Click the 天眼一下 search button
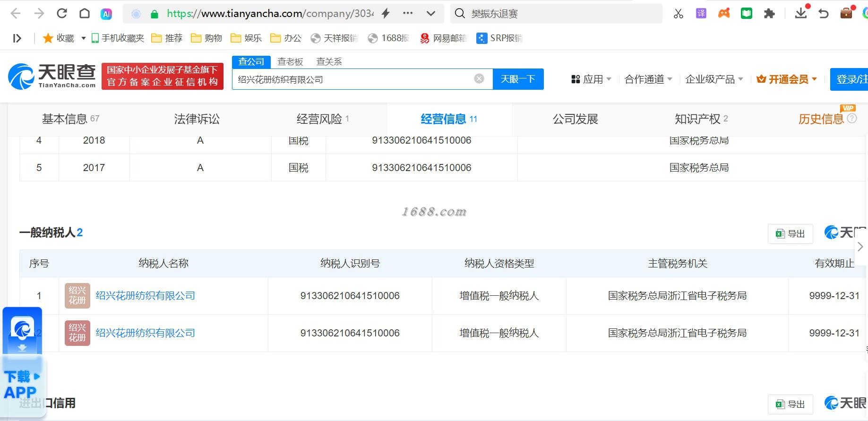The height and width of the screenshot is (421, 868). point(518,79)
